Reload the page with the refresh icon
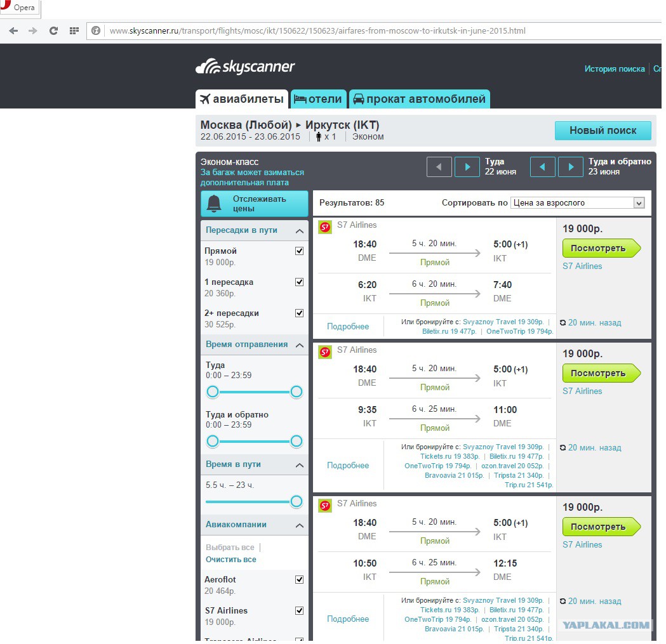Image resolution: width=666 pixels, height=644 pixels. tap(53, 30)
